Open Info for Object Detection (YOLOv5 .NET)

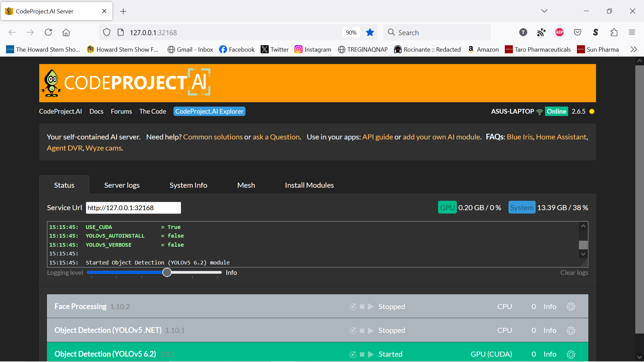coord(550,330)
